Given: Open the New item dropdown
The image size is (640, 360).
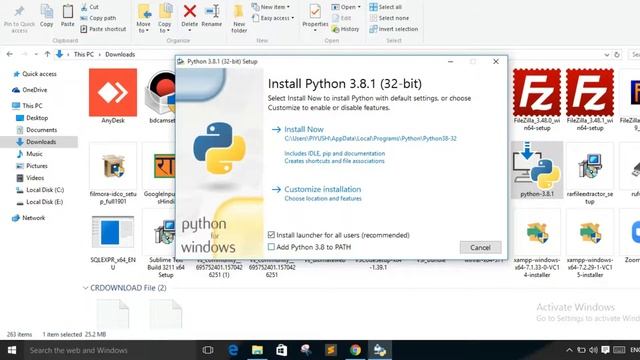Looking at the screenshot, I should click(271, 7).
